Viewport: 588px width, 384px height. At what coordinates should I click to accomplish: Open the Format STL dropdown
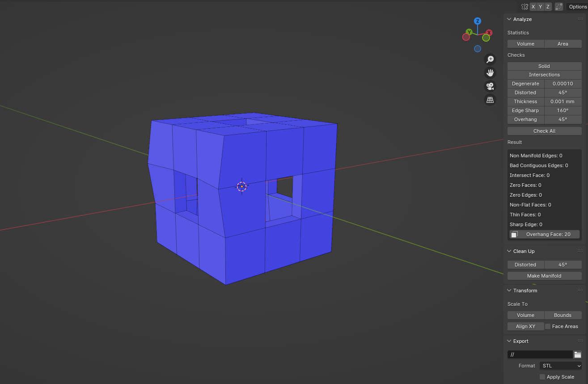click(x=561, y=366)
